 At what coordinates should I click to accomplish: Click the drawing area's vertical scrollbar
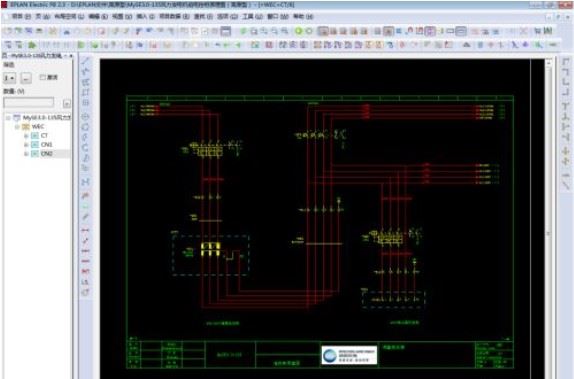pyautogui.click(x=548, y=220)
